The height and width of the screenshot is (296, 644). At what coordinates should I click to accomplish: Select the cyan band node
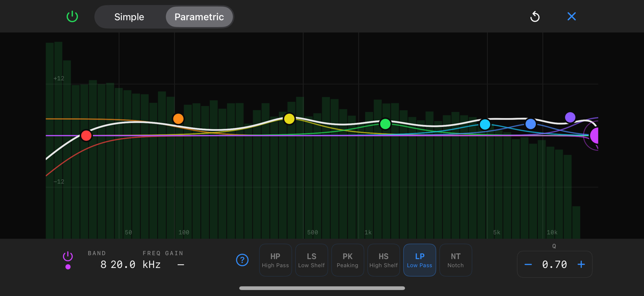[485, 124]
